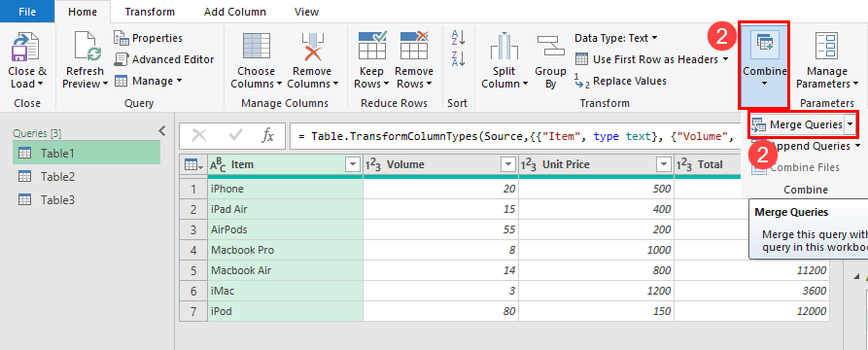Click the Remove Rows icon
The height and width of the screenshot is (350, 868).
pos(414,46)
